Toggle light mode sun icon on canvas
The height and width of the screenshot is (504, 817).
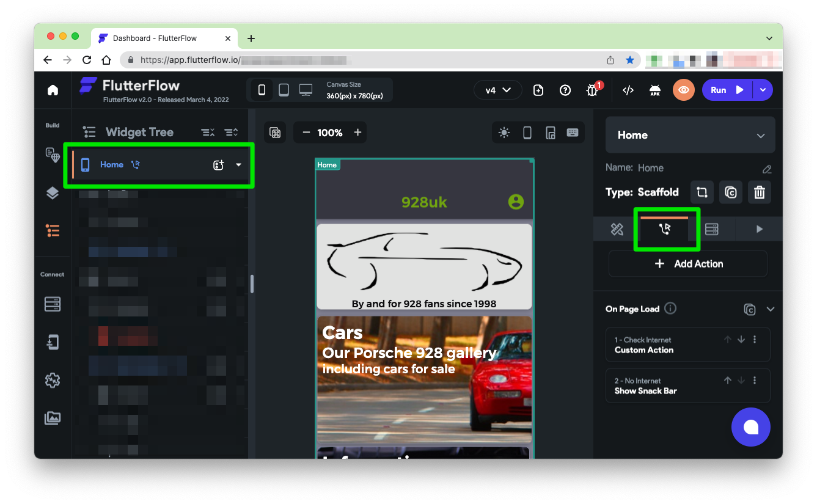point(504,133)
